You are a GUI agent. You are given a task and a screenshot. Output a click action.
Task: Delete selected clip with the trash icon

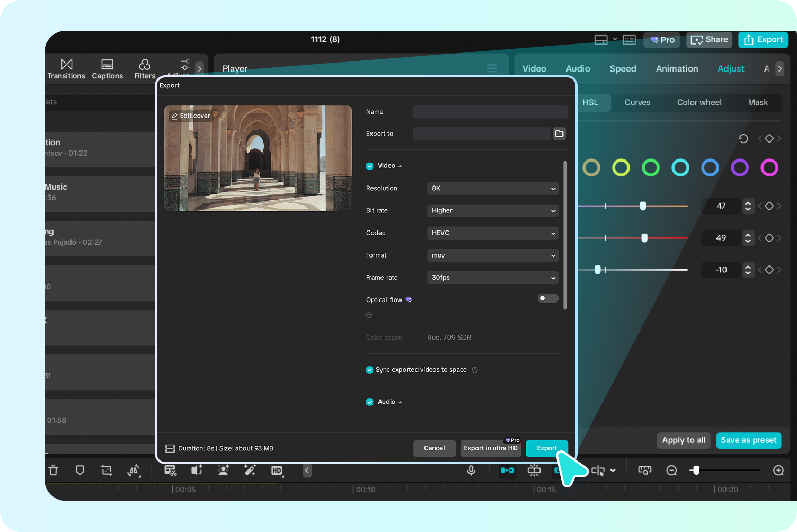click(x=54, y=471)
